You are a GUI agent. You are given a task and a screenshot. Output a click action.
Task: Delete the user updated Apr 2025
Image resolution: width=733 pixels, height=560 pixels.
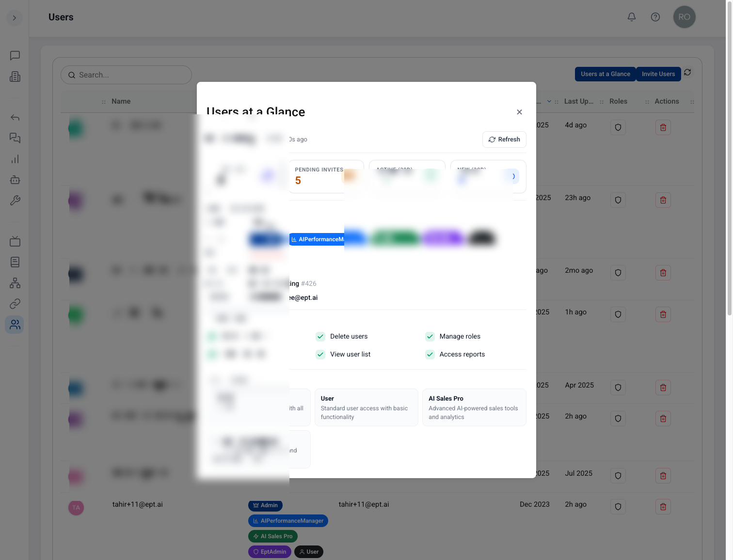click(663, 388)
